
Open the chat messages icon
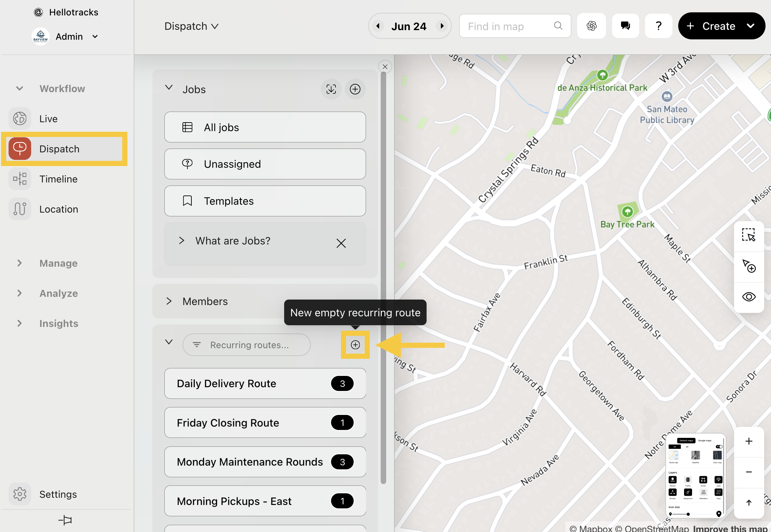[x=625, y=26]
